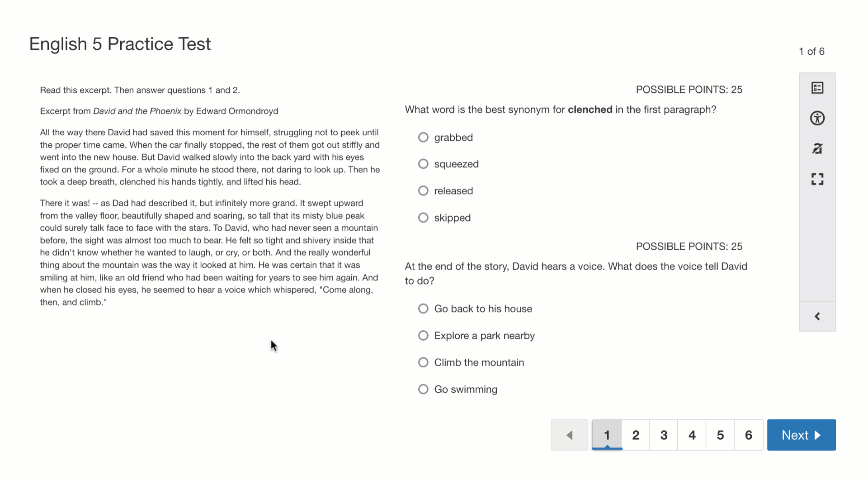The height and width of the screenshot is (480, 868).
Task: Click the Next button
Action: [801, 435]
